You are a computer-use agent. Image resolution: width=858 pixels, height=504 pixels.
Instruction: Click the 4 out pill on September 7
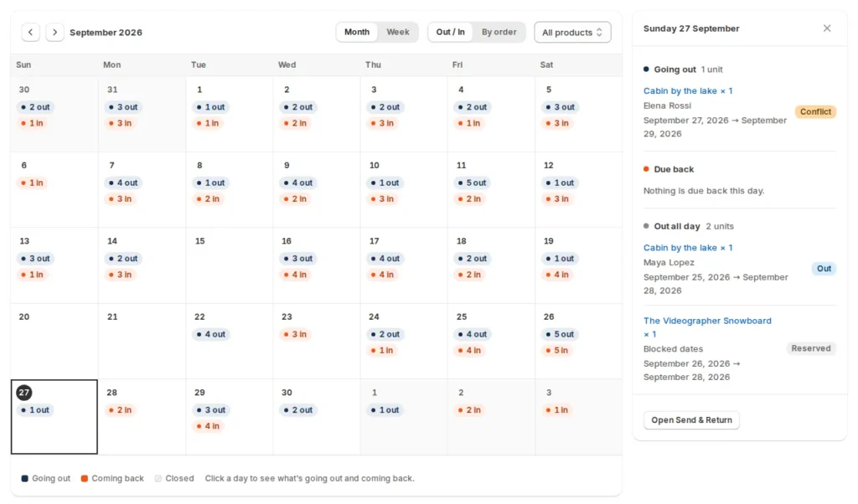pyautogui.click(x=124, y=183)
